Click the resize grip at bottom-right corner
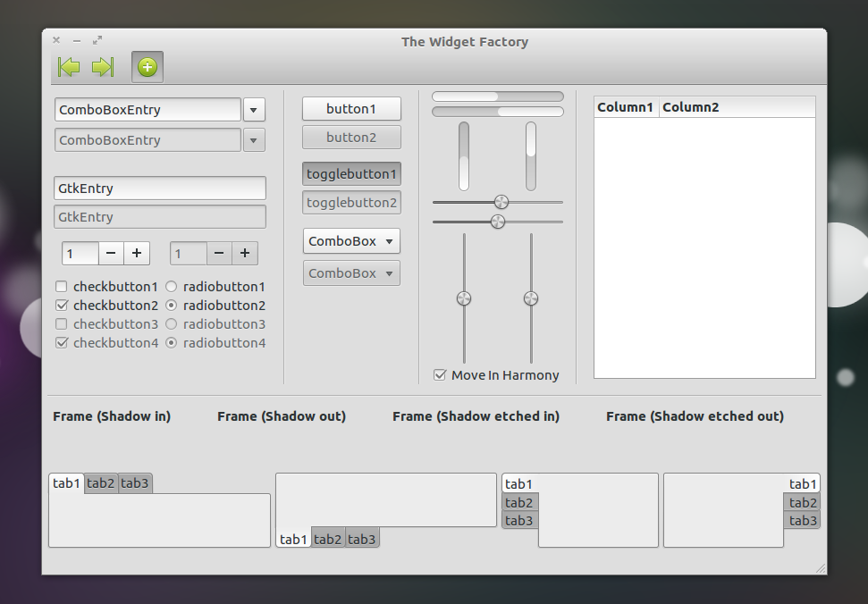Image resolution: width=868 pixels, height=604 pixels. click(x=820, y=567)
